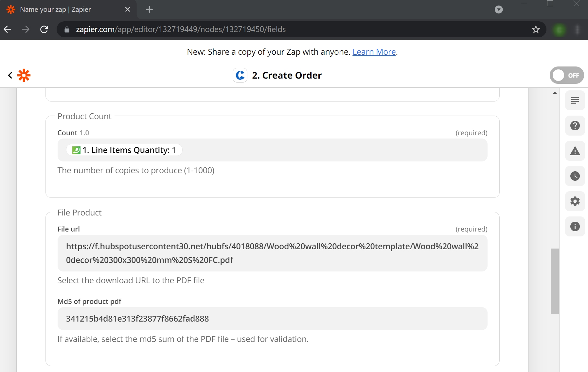The image size is (588, 372).
Task: Click the '2. Create Order' step title
Action: [x=287, y=75]
